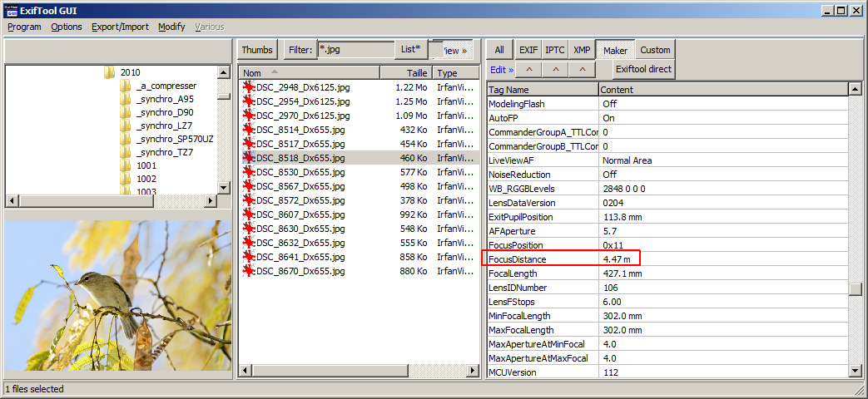868x399 pixels.
Task: Click metadata panel scrollbar down arrow
Action: 855,372
